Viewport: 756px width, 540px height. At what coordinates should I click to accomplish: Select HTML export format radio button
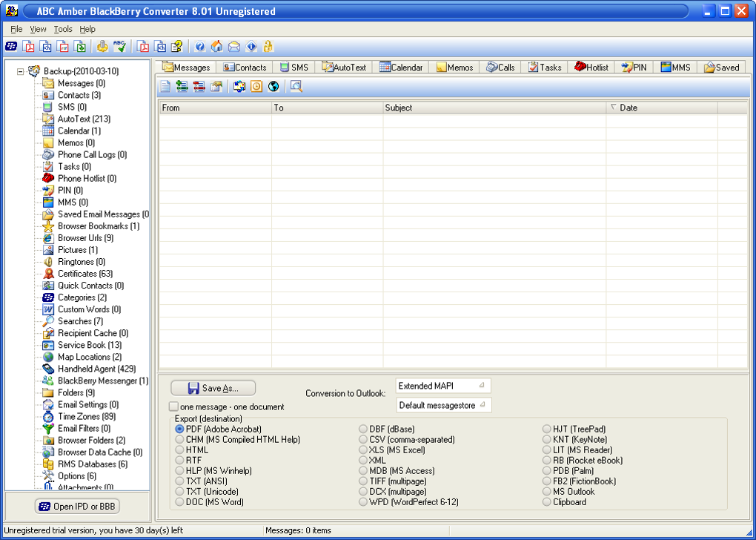point(179,450)
